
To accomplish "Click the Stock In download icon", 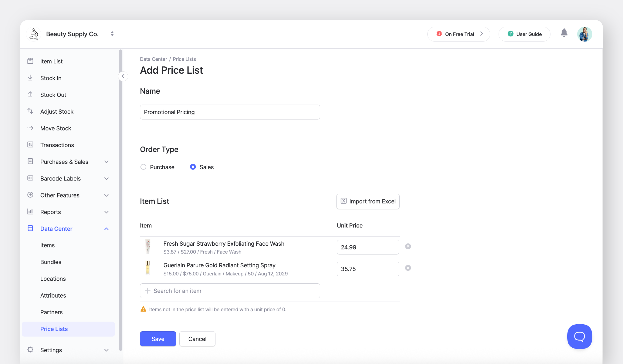I will point(30,78).
